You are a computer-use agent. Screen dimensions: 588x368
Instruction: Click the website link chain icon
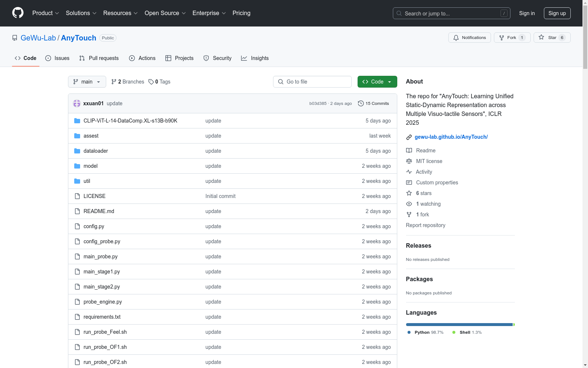[409, 137]
